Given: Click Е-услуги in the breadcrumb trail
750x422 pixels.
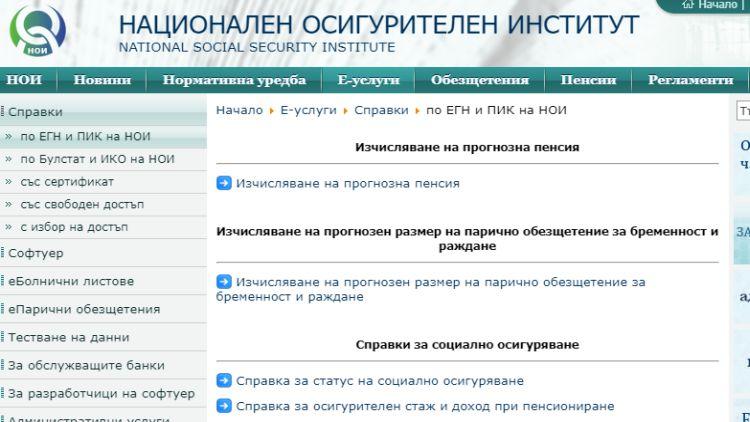Looking at the screenshot, I should pyautogui.click(x=309, y=110).
